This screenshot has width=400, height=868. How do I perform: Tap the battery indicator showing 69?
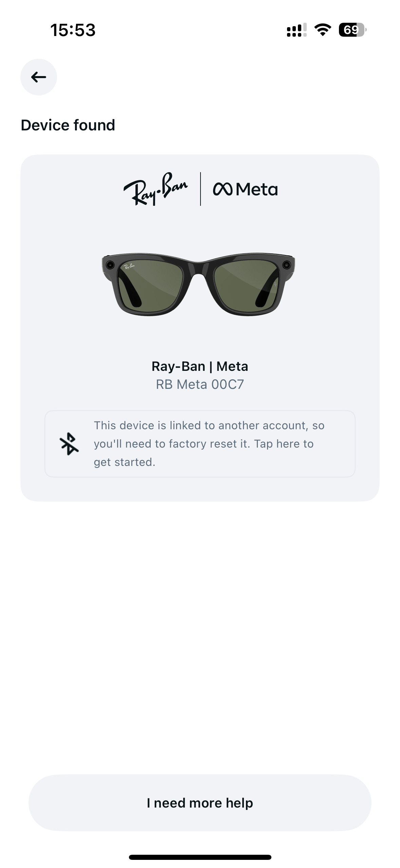point(353,30)
